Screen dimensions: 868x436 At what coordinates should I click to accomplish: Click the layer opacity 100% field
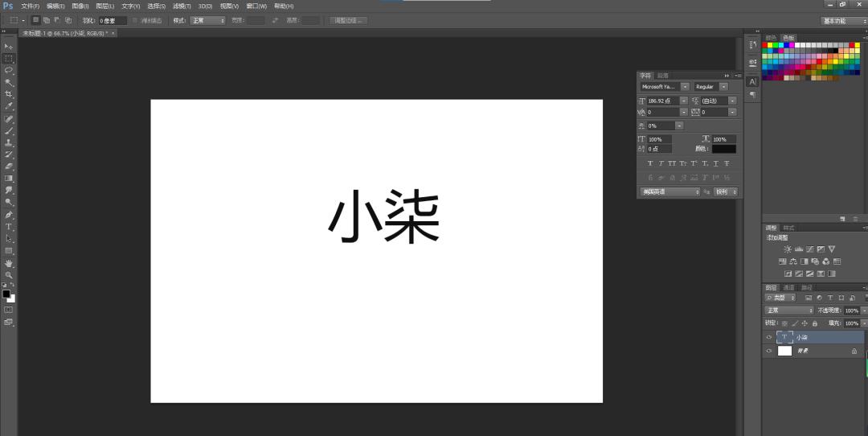pos(851,311)
